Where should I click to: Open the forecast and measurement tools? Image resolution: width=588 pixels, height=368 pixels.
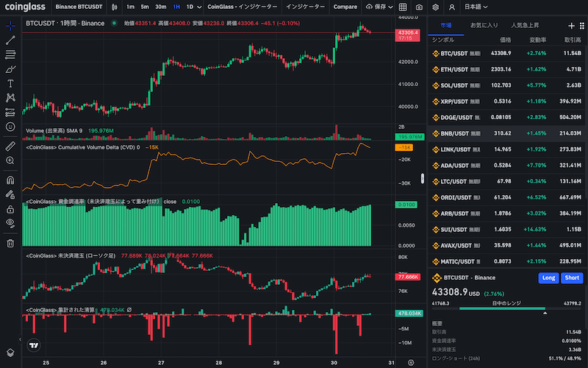click(x=10, y=113)
